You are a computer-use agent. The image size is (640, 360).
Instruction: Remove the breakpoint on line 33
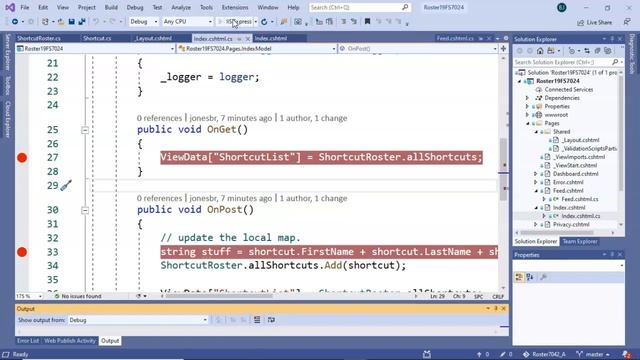click(x=22, y=252)
